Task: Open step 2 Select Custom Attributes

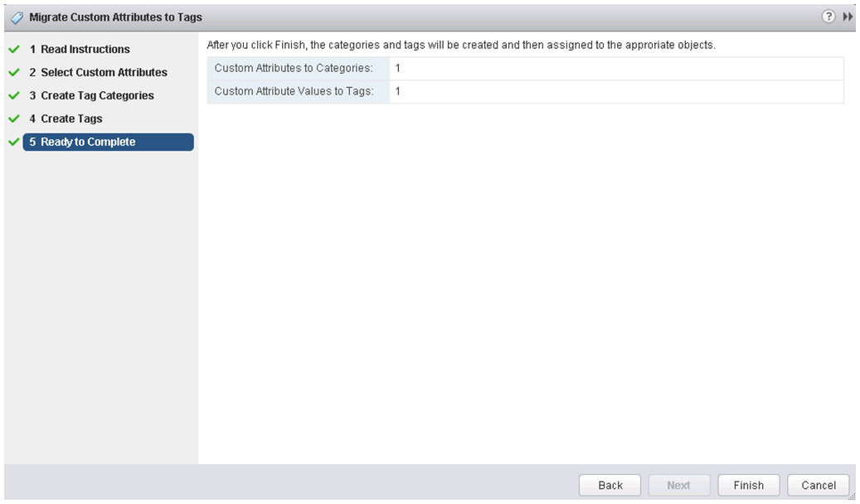Action: 98,72
